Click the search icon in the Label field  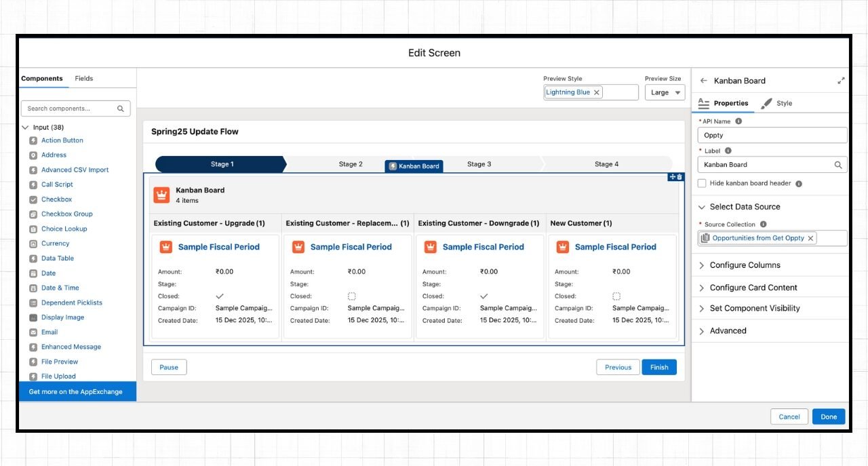pos(838,164)
